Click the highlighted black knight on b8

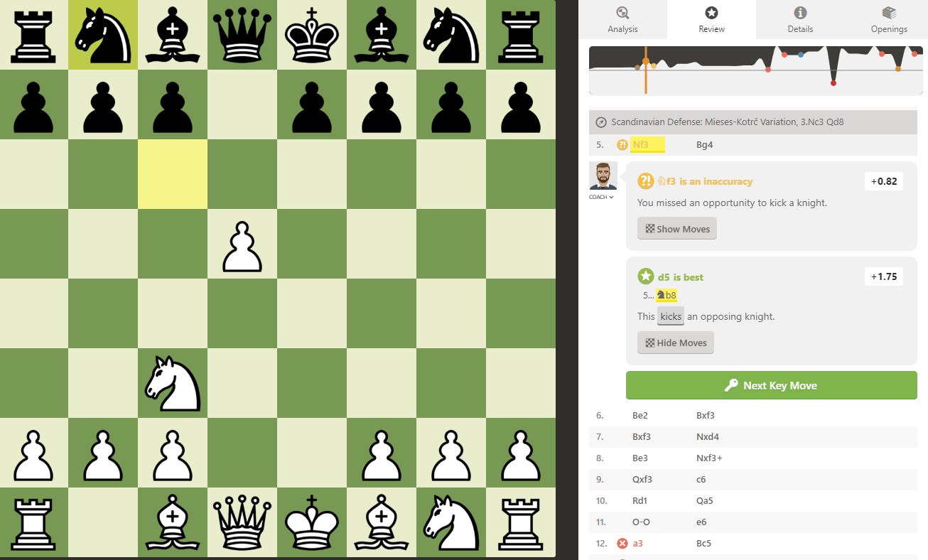[104, 34]
